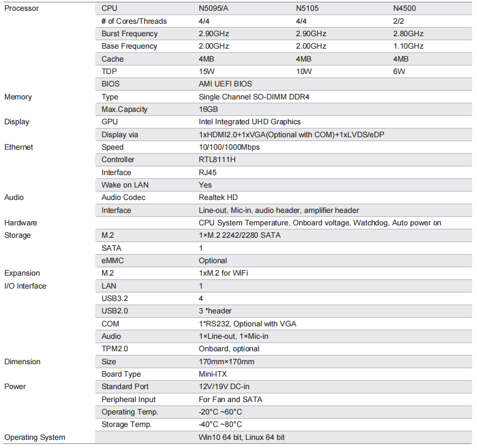
Task: Click the Burst Frequency row label
Action: [x=129, y=34]
